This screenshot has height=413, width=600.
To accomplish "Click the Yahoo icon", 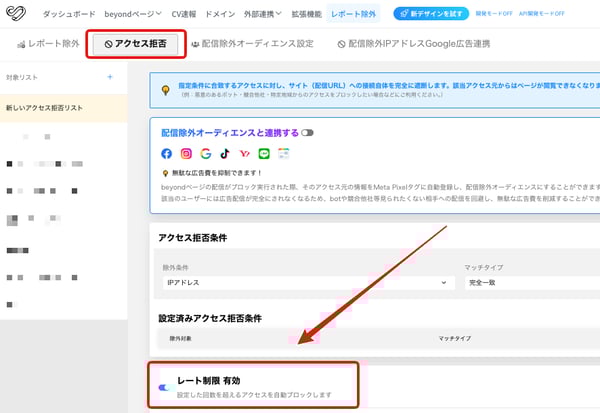I will click(244, 154).
